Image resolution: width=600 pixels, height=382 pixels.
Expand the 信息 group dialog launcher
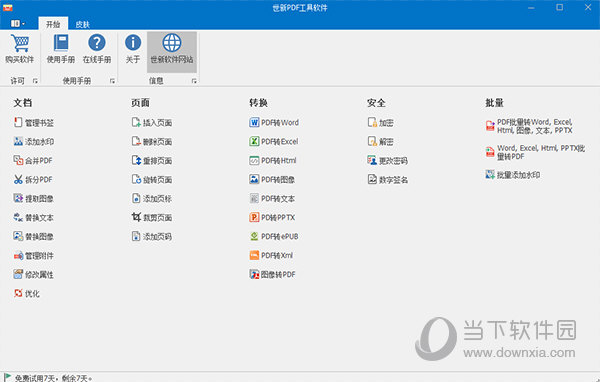pyautogui.click(x=194, y=81)
